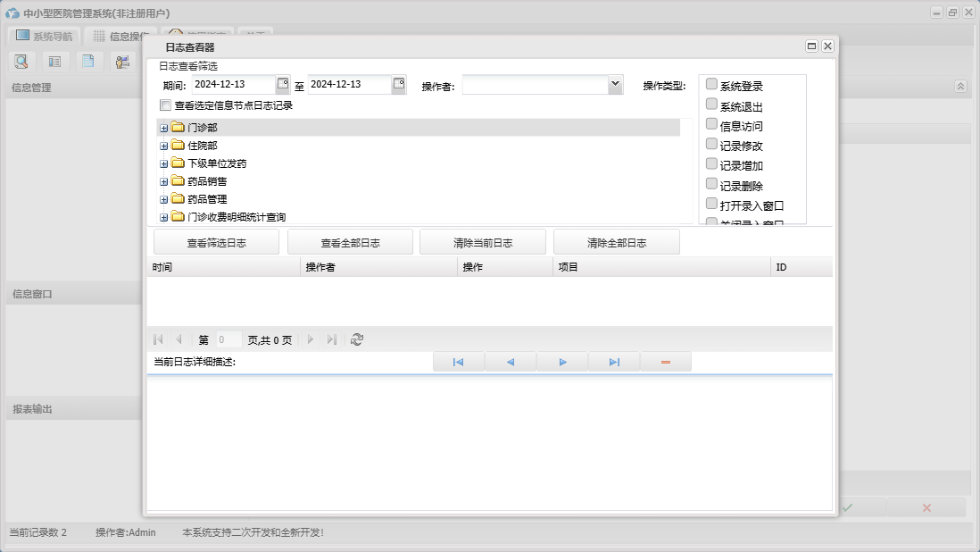
Task: Open the 操作者 dropdown list
Action: 614,84
